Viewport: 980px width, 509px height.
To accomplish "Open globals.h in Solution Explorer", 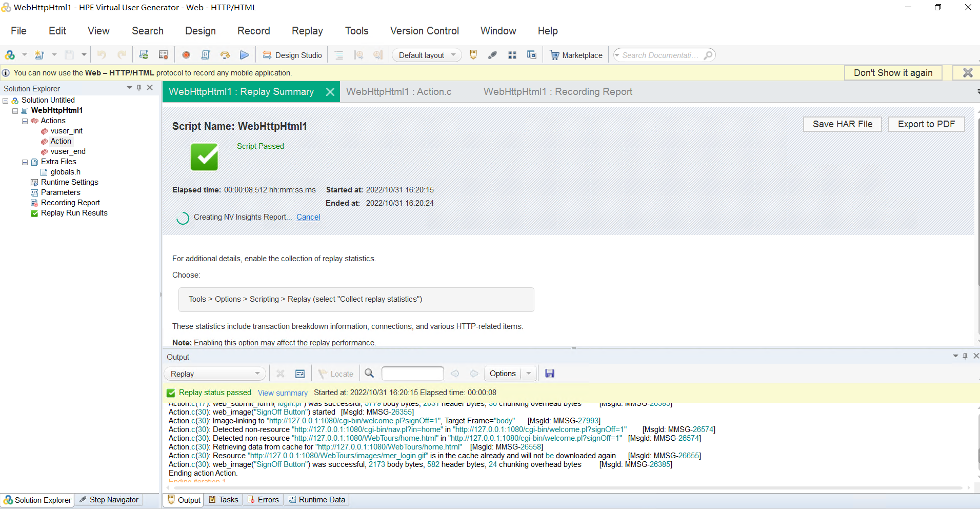I will click(x=65, y=172).
